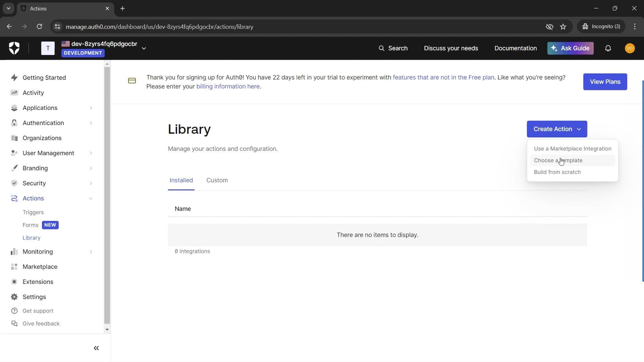The width and height of the screenshot is (644, 362).
Task: Expand the User Management submenu chevron
Action: click(91, 153)
